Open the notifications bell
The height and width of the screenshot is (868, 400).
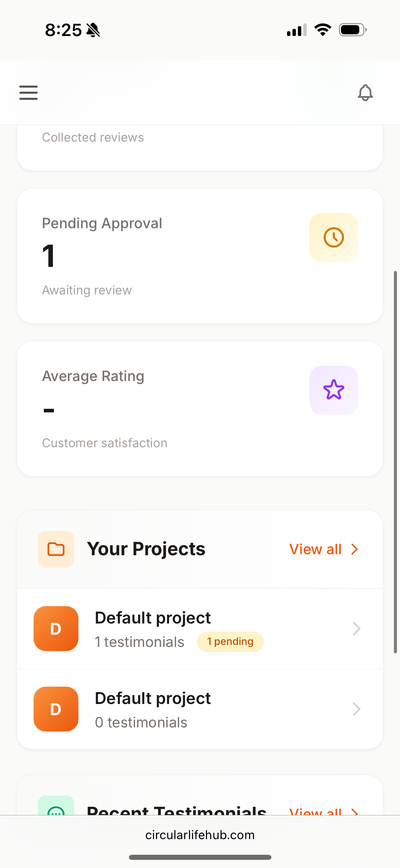[365, 92]
